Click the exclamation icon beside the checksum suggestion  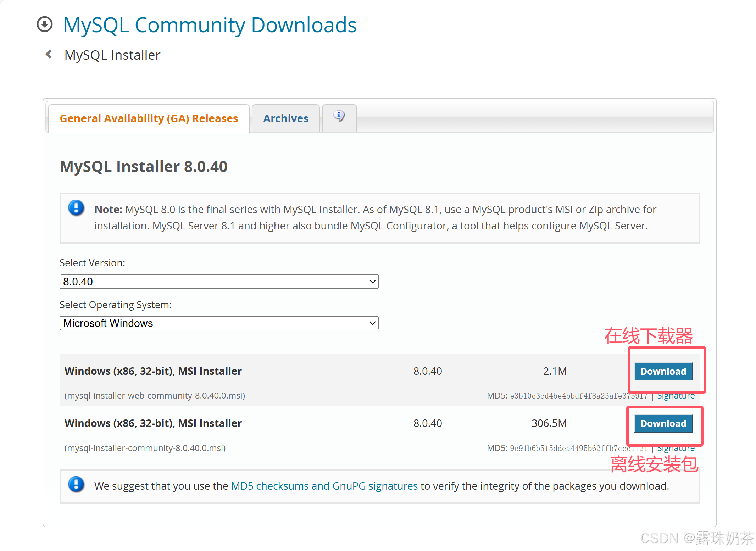click(x=76, y=484)
